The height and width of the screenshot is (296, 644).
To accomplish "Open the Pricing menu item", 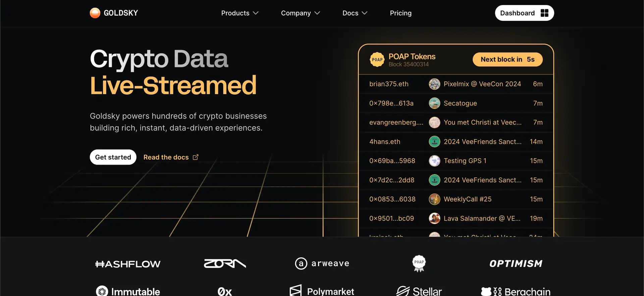I will click(x=400, y=13).
